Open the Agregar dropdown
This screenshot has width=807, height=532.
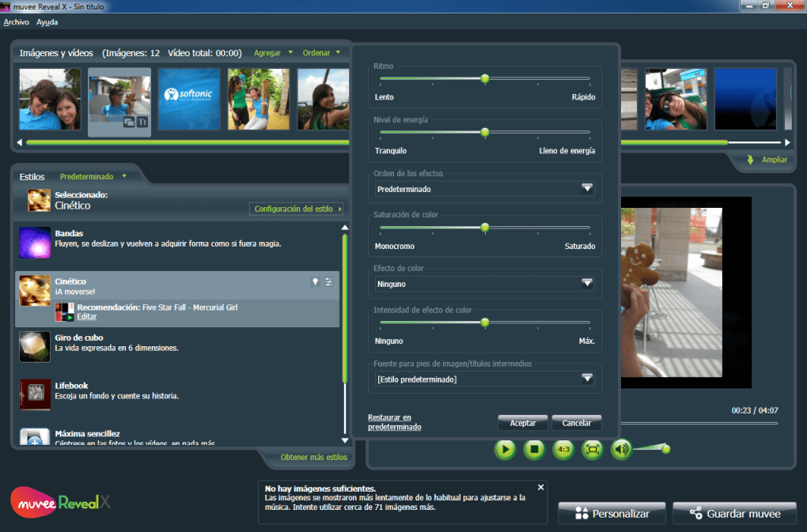[273, 53]
